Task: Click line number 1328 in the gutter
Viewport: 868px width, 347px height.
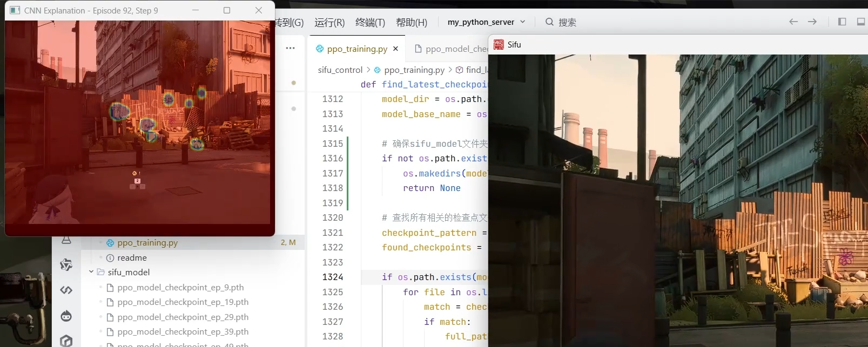Action: pos(333,336)
